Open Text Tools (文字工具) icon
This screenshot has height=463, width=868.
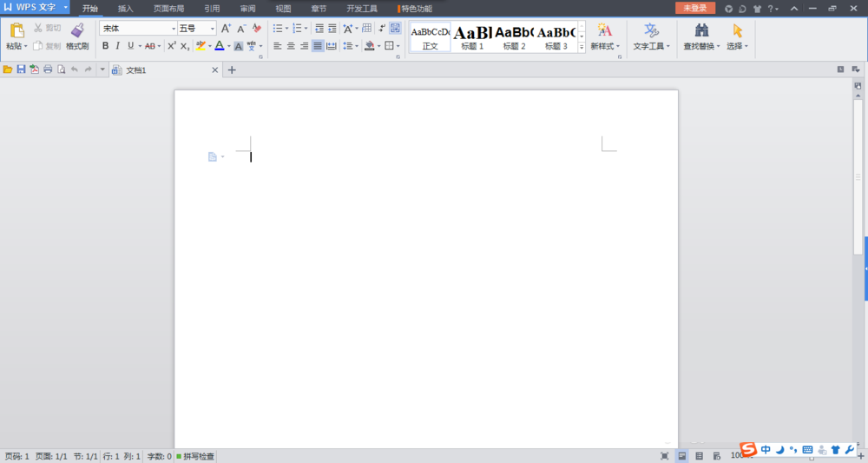(x=651, y=30)
